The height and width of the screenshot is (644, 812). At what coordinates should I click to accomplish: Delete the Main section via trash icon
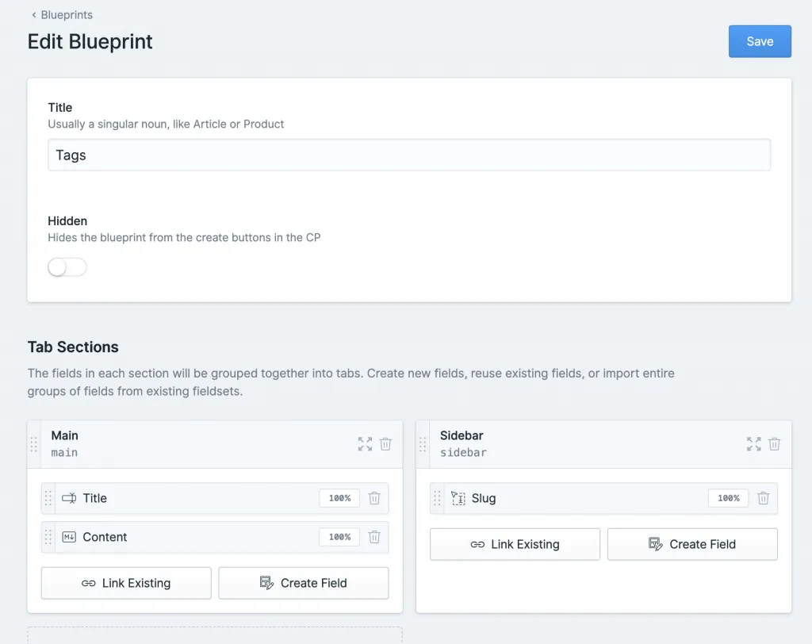tap(385, 444)
